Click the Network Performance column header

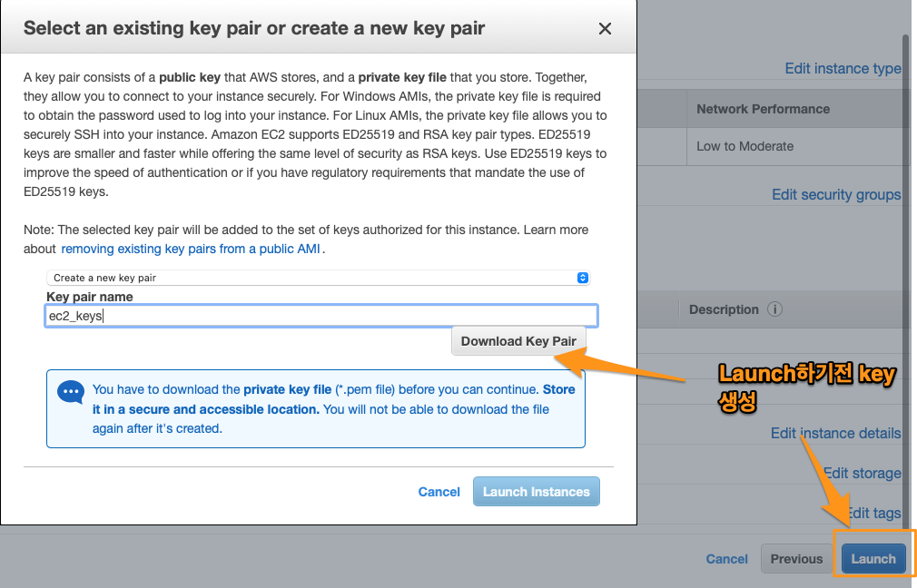(x=763, y=109)
